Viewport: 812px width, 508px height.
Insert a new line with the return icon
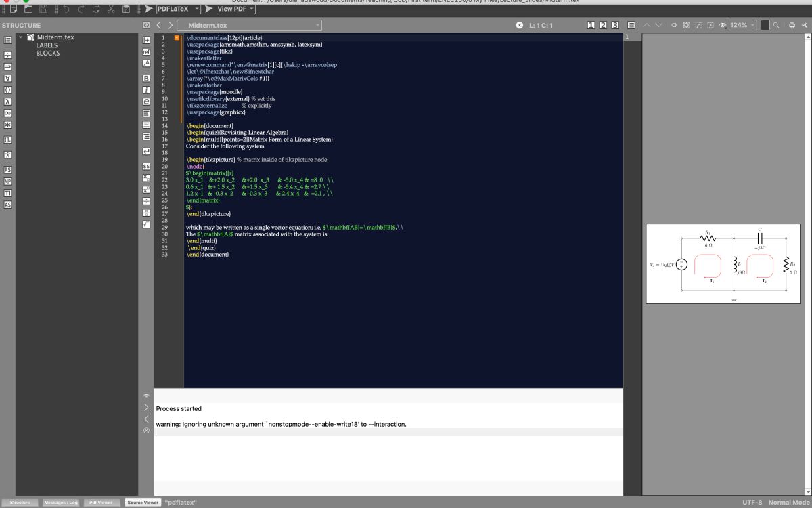146,150
